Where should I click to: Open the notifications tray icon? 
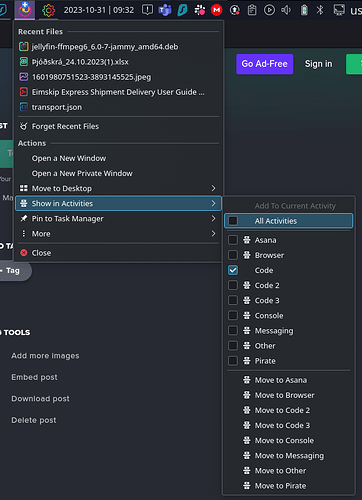(x=147, y=10)
